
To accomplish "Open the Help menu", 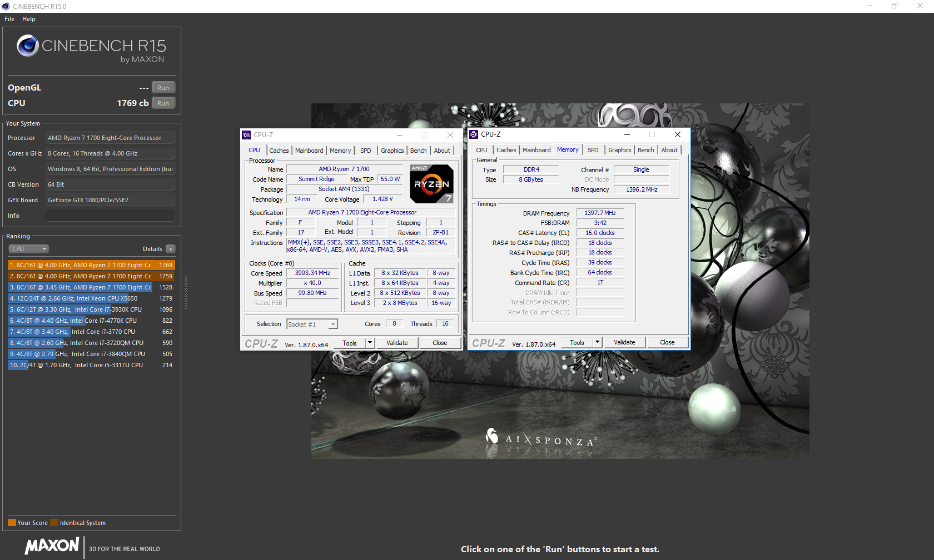I will pyautogui.click(x=29, y=19).
